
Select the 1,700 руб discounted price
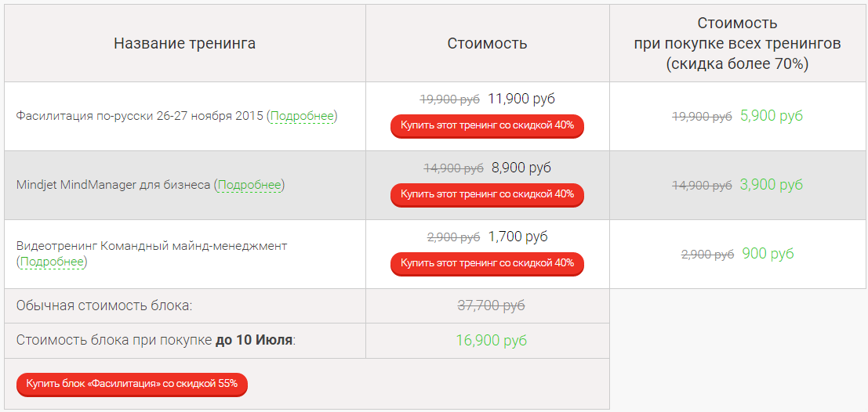click(518, 237)
